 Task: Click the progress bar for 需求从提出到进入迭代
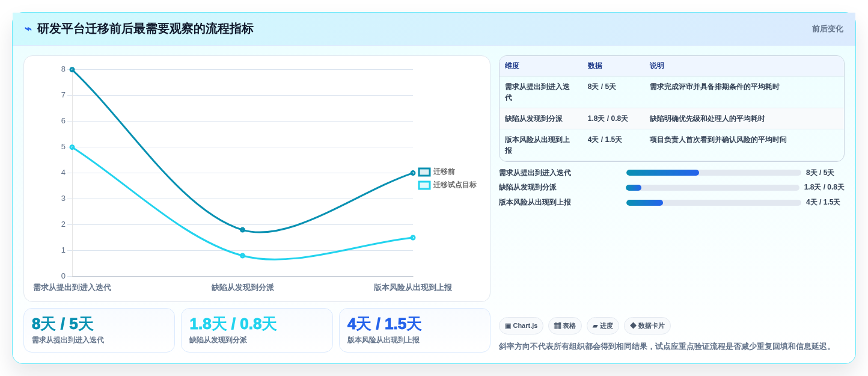click(x=714, y=173)
